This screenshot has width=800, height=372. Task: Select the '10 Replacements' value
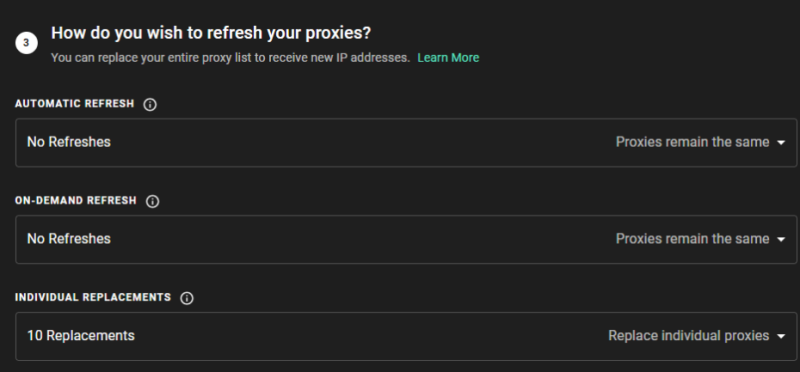point(81,336)
